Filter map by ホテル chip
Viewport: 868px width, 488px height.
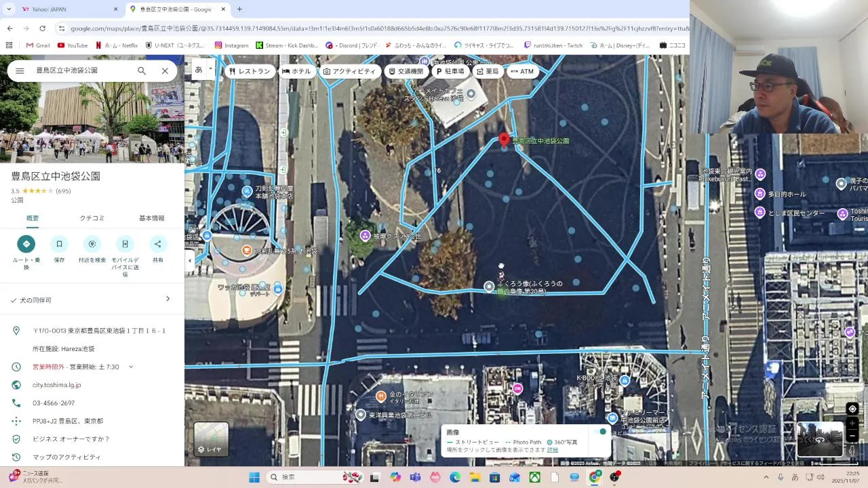(296, 71)
